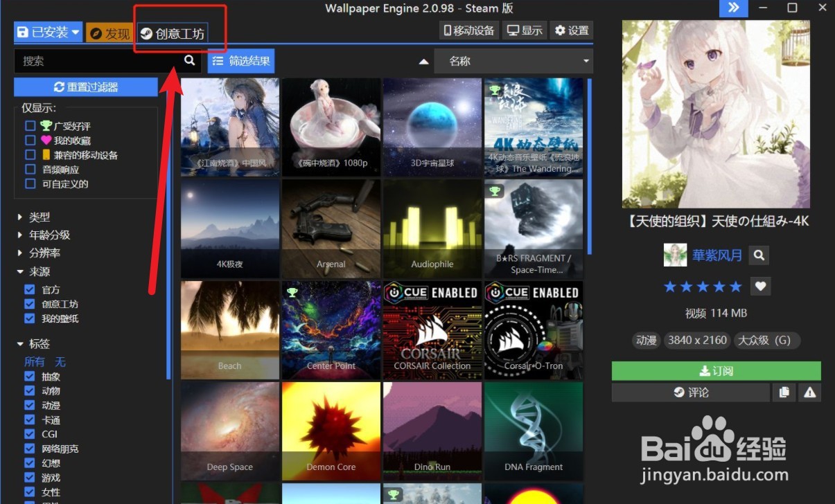Open the 显示 display settings
The width and height of the screenshot is (835, 504).
(525, 30)
